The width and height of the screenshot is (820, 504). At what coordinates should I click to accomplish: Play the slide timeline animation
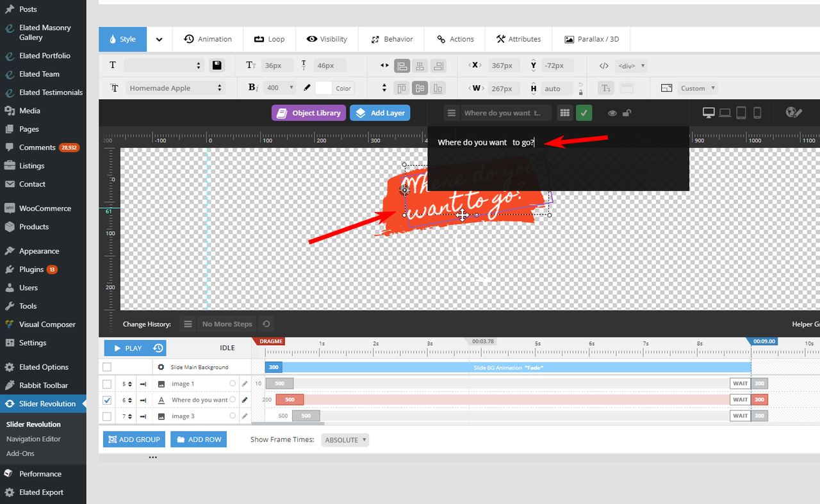coord(127,348)
